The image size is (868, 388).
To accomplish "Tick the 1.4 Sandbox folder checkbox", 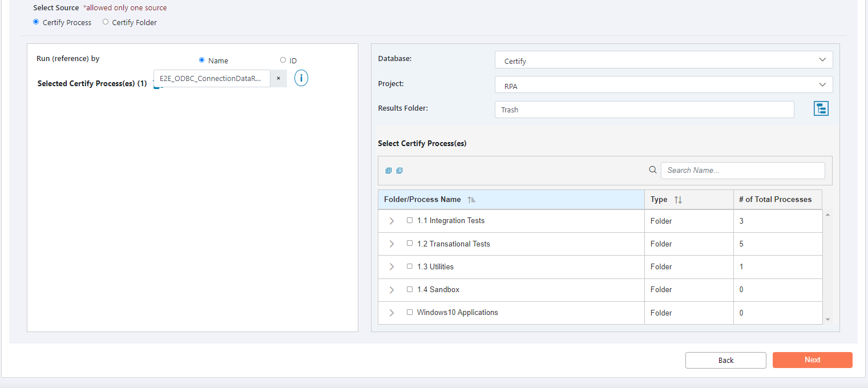I will [410, 289].
